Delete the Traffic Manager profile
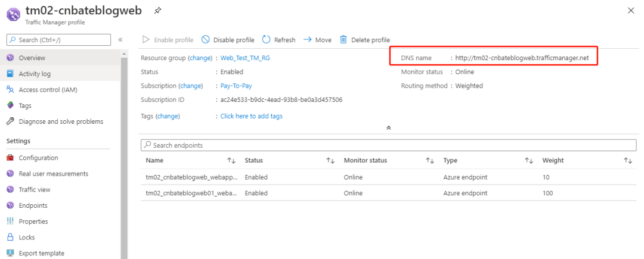Image resolution: width=644 pixels, height=259 pixels. pos(365,40)
